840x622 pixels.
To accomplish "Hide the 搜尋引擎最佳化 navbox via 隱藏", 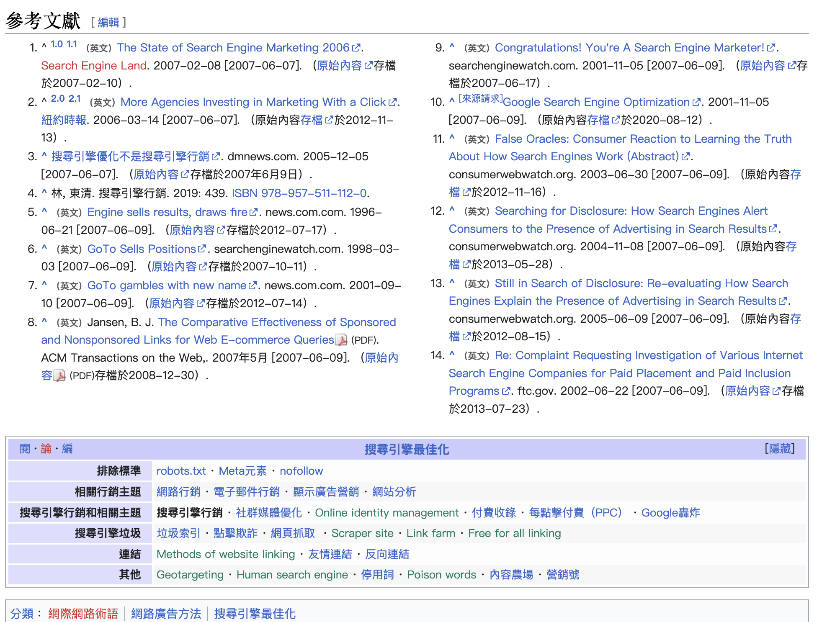I will (779, 449).
